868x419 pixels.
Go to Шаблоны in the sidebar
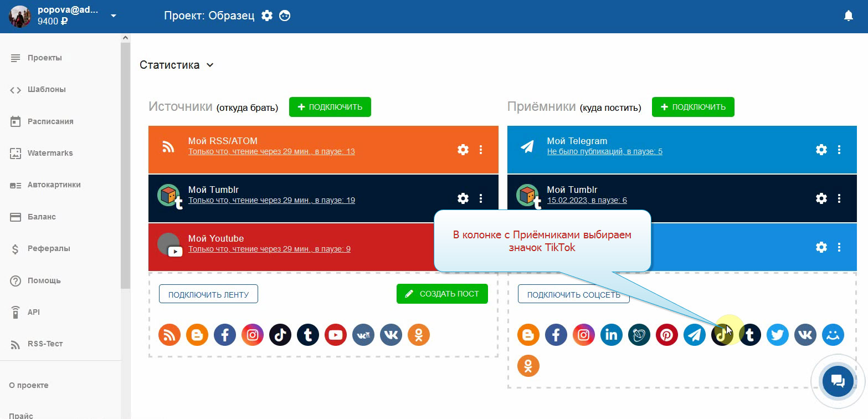47,90
